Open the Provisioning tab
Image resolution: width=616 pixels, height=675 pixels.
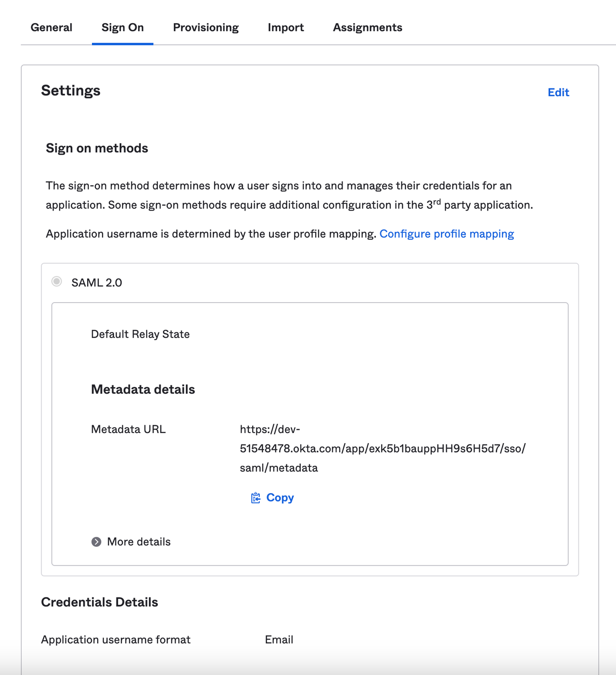click(205, 27)
